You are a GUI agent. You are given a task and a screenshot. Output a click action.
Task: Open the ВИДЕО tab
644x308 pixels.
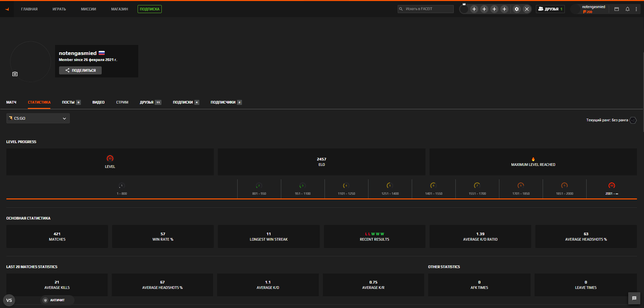click(x=99, y=102)
